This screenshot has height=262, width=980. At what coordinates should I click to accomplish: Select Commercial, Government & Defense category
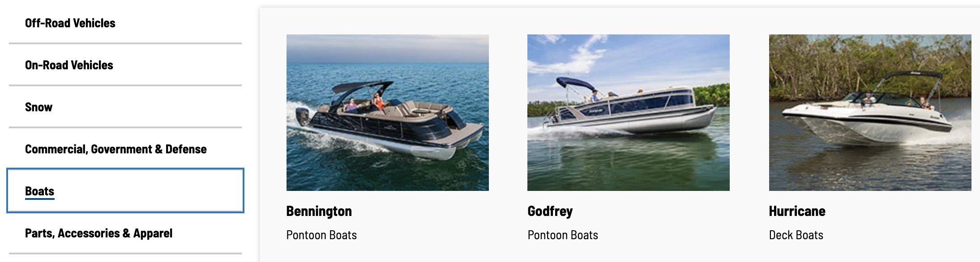pos(125,149)
